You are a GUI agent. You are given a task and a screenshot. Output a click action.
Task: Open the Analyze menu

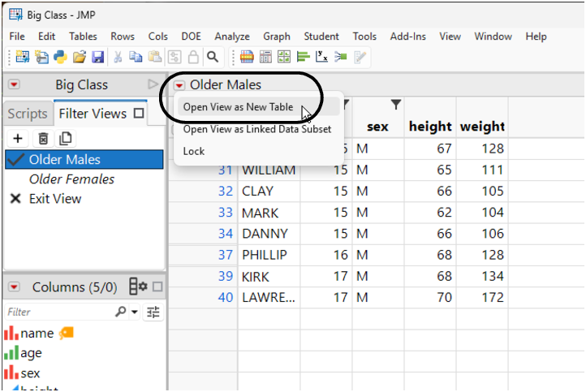coord(232,37)
